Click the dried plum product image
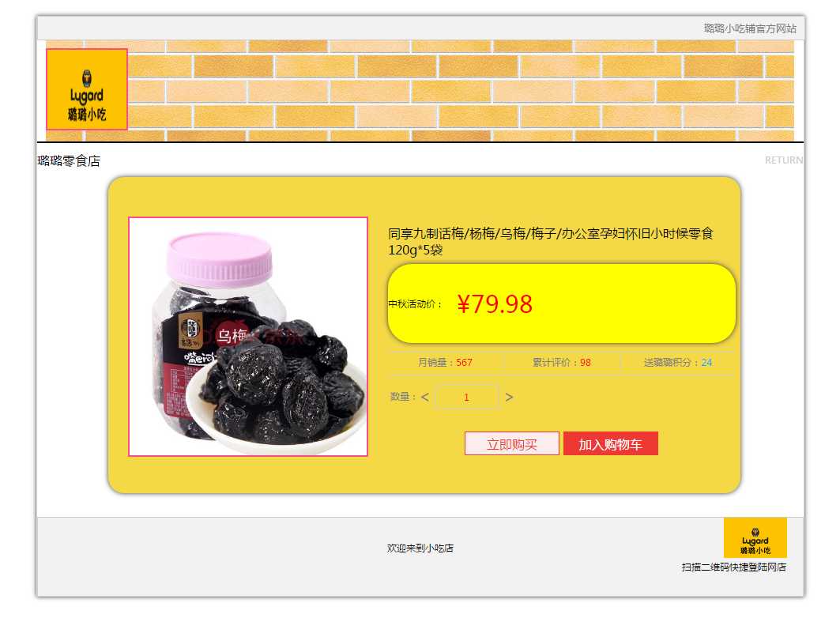 coord(248,337)
